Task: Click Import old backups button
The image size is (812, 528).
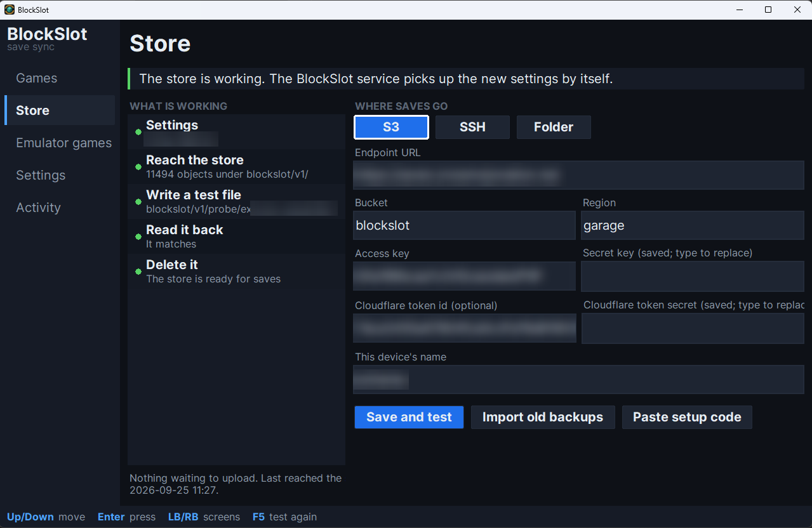Action: (543, 418)
